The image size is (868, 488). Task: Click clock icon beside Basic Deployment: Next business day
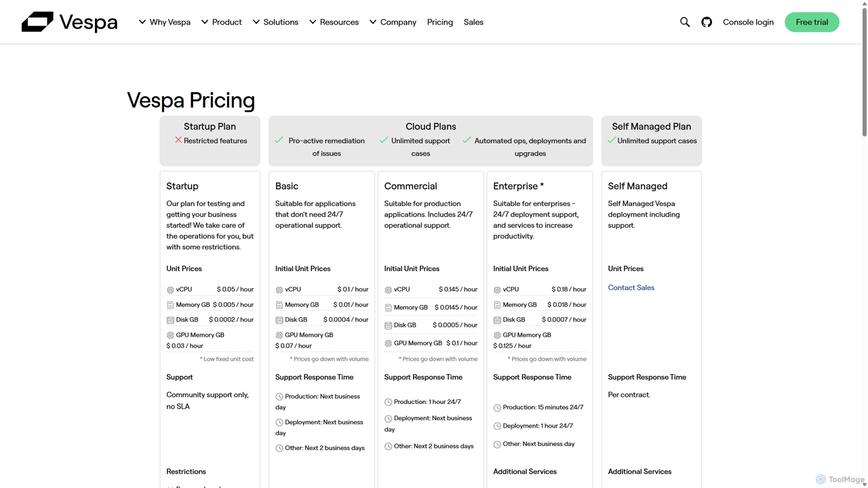[x=279, y=423]
